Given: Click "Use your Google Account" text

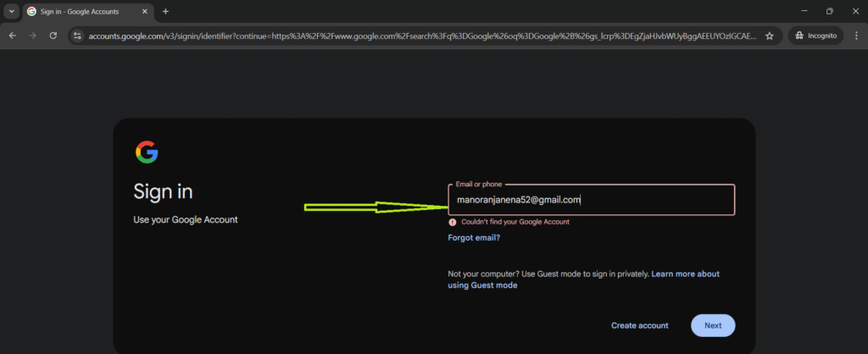Looking at the screenshot, I should pos(186,219).
